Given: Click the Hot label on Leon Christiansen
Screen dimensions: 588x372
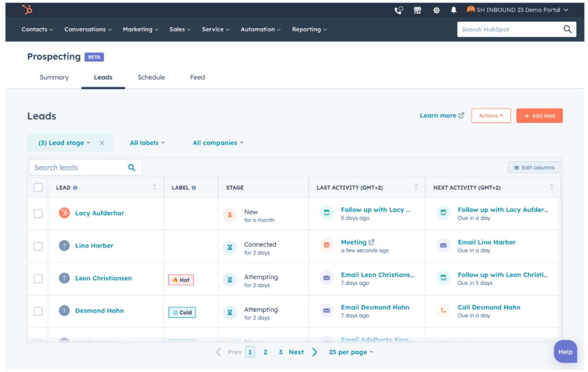Looking at the screenshot, I should click(x=181, y=280).
